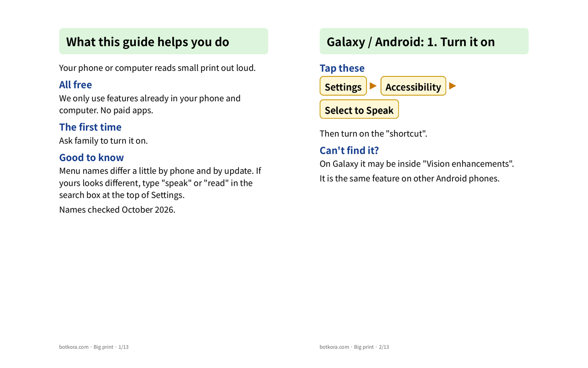Image resolution: width=588 pixels, height=368 pixels.
Task: Select the 'Good to know' heading
Action: coord(91,157)
